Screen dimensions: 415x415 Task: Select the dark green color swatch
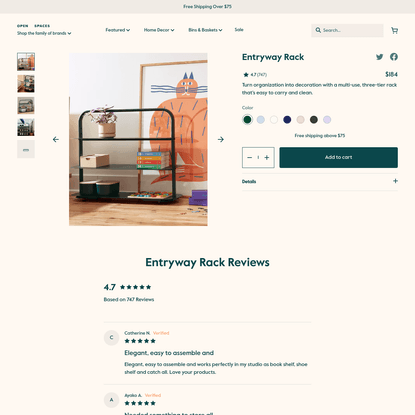click(247, 119)
